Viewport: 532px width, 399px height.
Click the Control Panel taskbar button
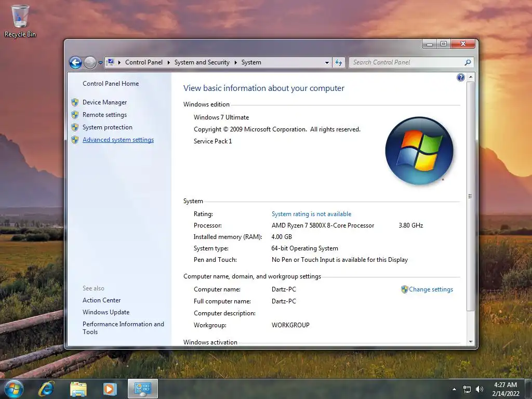coord(142,389)
